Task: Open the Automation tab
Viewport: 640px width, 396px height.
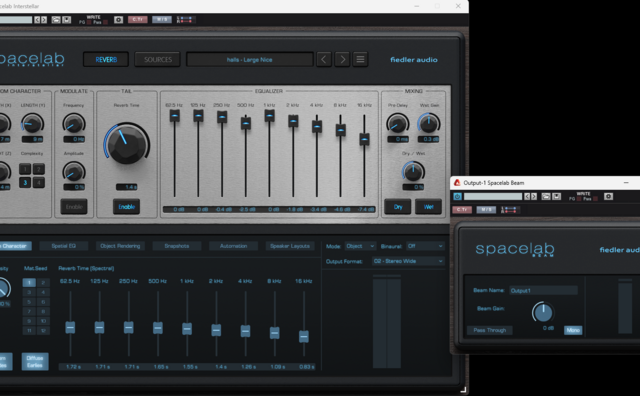Action: [233, 246]
